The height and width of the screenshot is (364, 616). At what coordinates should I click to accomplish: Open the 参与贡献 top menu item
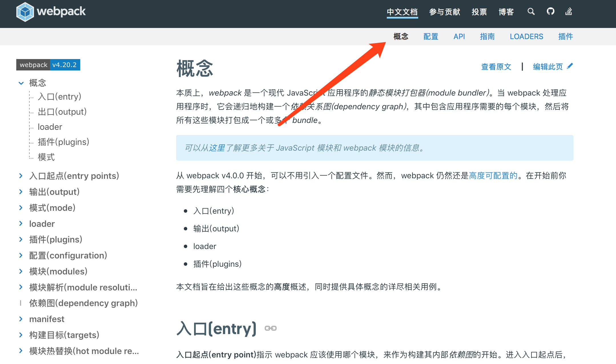point(444,12)
